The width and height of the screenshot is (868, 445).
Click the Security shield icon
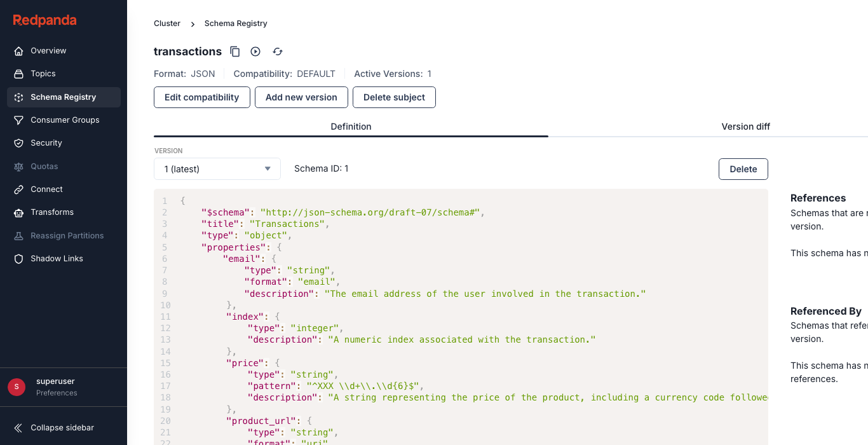coord(19,143)
